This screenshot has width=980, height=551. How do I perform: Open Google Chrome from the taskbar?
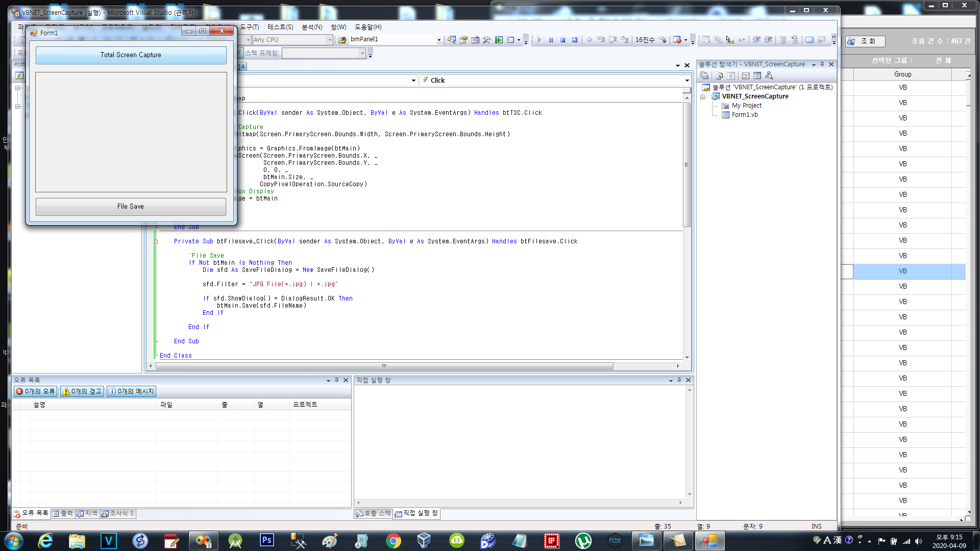[393, 541]
